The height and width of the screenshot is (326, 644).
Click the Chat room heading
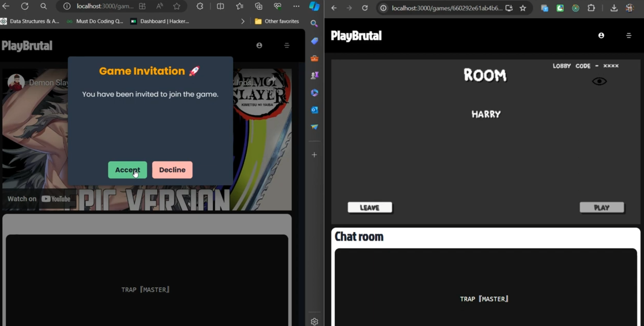pyautogui.click(x=359, y=237)
